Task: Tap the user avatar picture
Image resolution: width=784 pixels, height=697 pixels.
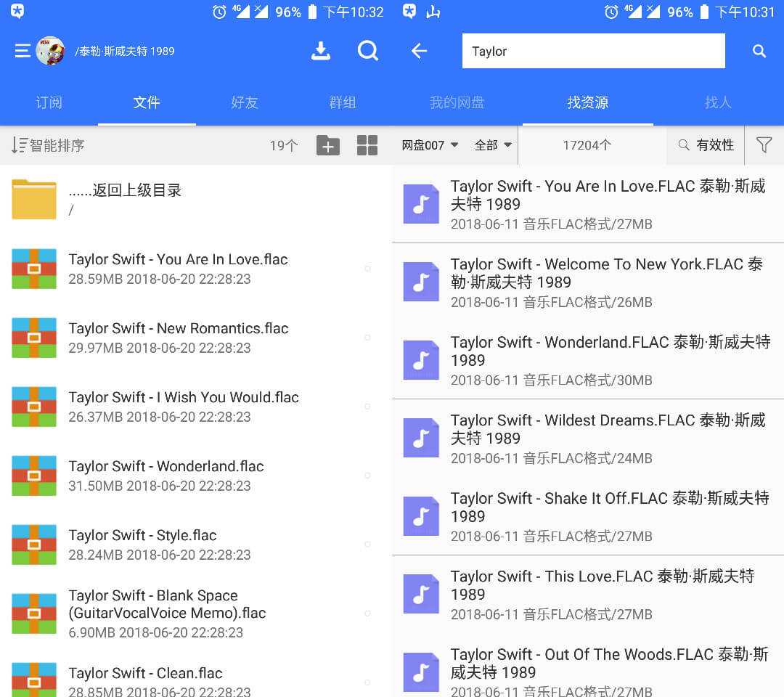Action: pyautogui.click(x=50, y=51)
